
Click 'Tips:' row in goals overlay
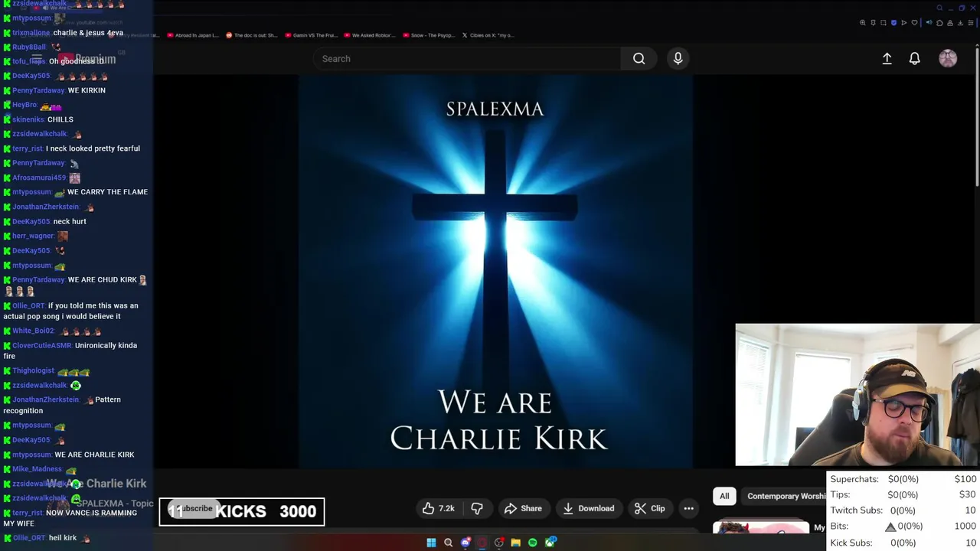[903, 495]
